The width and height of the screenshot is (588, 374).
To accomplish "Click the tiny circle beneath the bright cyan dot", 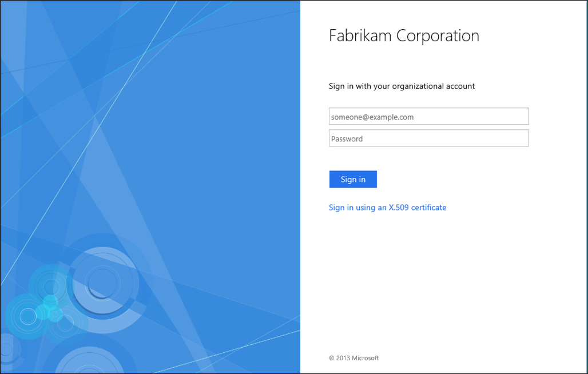I will pyautogui.click(x=55, y=315).
